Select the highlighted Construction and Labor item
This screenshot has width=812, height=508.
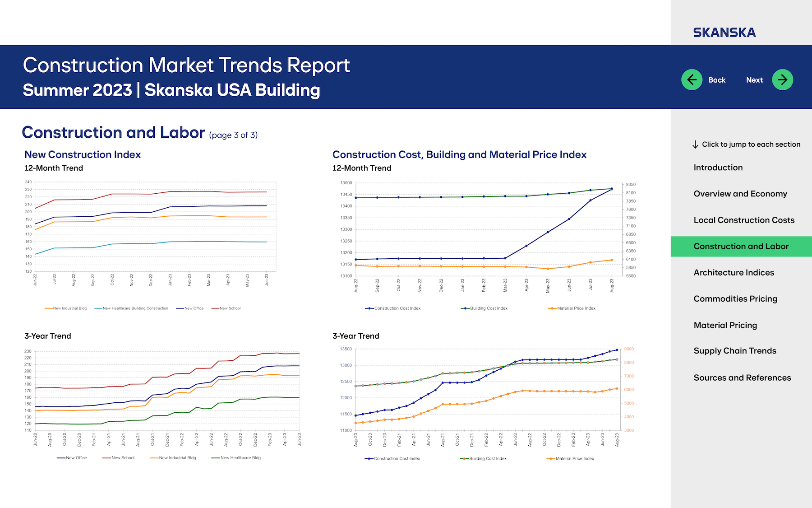coord(741,247)
